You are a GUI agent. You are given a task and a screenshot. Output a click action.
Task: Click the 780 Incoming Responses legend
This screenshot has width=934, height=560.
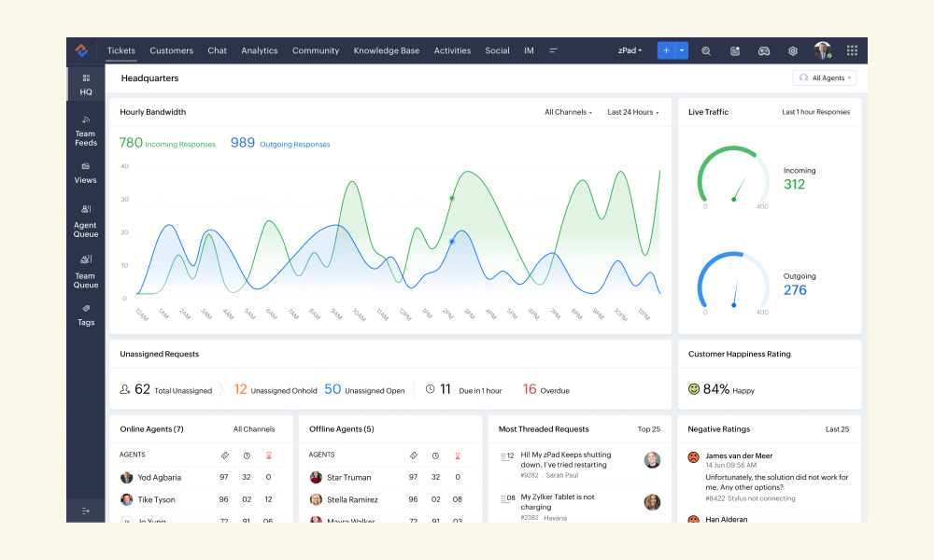pos(167,143)
